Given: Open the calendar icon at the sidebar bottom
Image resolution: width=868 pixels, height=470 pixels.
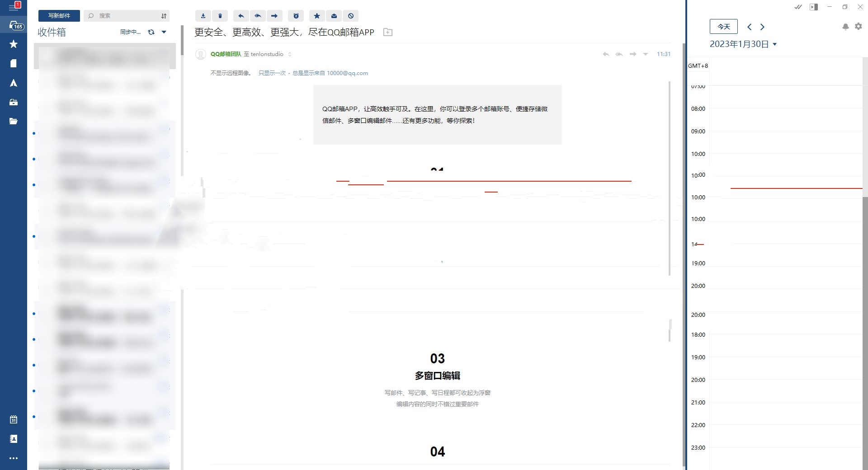Looking at the screenshot, I should click(x=14, y=419).
